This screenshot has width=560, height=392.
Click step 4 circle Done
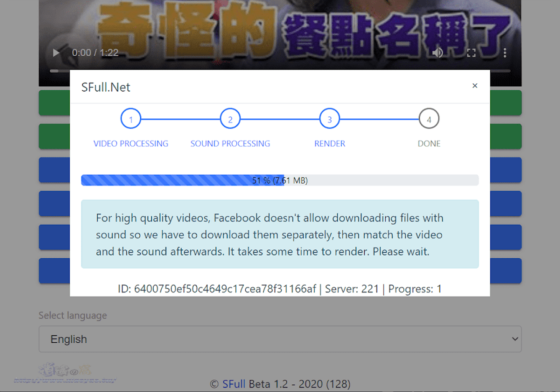pos(429,119)
